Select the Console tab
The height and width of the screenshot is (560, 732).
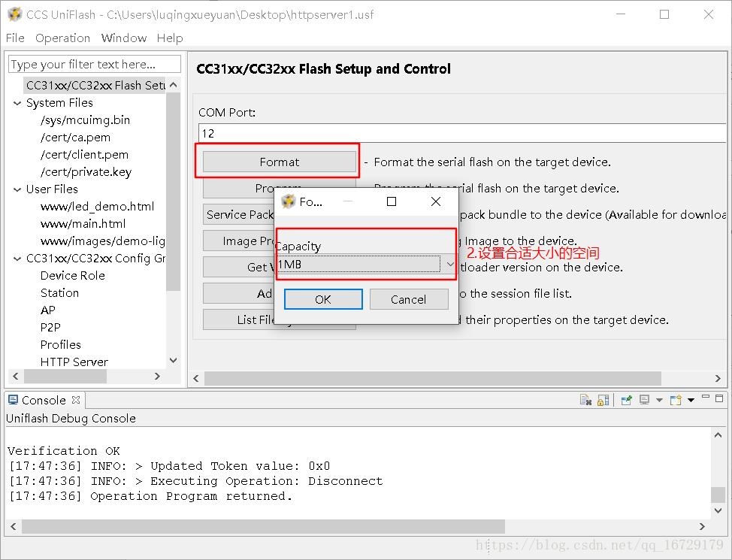[44, 400]
